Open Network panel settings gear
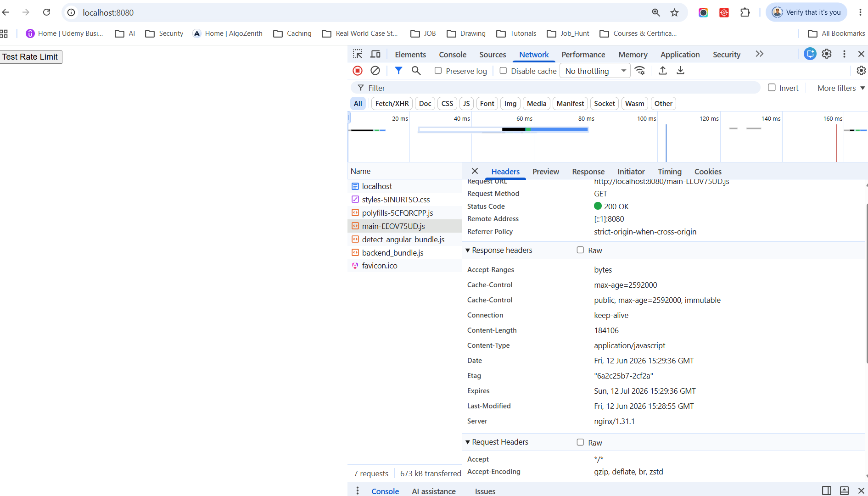This screenshot has width=868, height=496. [x=861, y=71]
